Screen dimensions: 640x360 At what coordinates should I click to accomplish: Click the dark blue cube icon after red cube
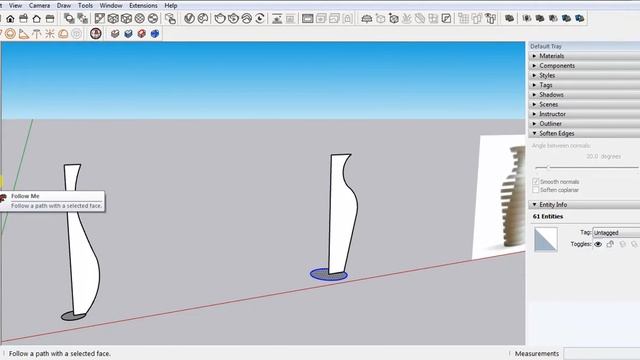click(x=155, y=33)
